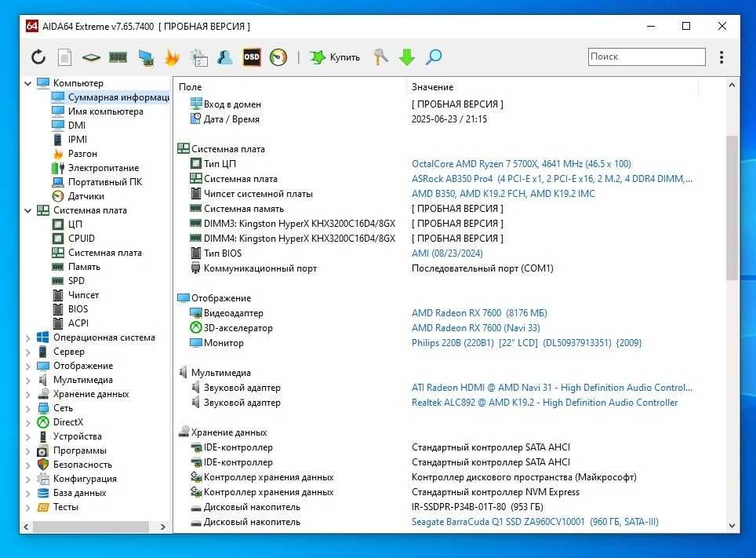756x558 pixels.
Task: Open the OSD panel icon
Action: point(252,57)
